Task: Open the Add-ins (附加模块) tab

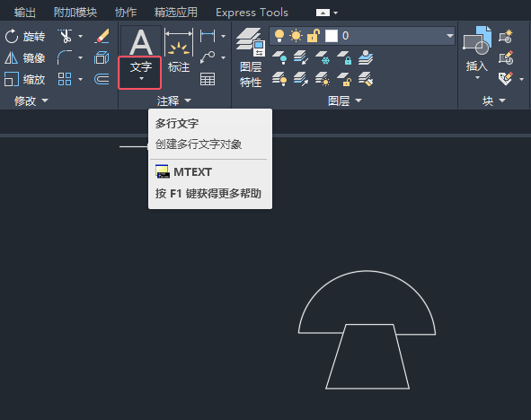Action: (x=75, y=13)
